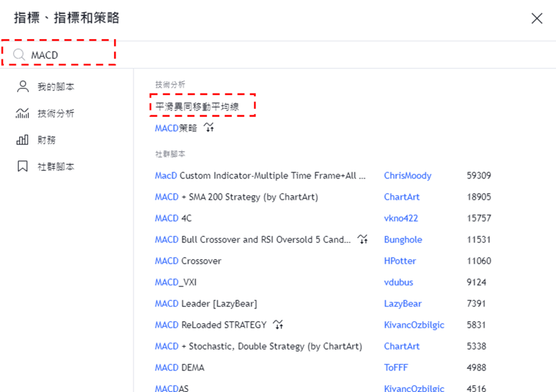The image size is (556, 392).
Task: Click strategy icon beside MACD Bull Crossover
Action: coord(363,239)
